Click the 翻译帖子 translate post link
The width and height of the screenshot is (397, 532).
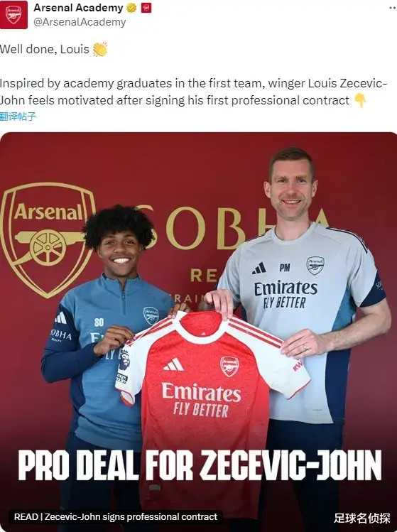tap(18, 116)
